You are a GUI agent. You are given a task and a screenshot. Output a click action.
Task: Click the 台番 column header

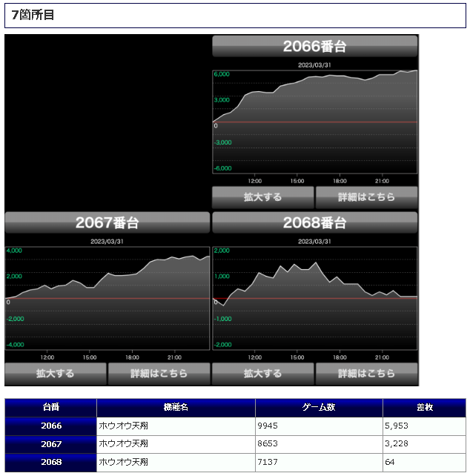(x=50, y=407)
